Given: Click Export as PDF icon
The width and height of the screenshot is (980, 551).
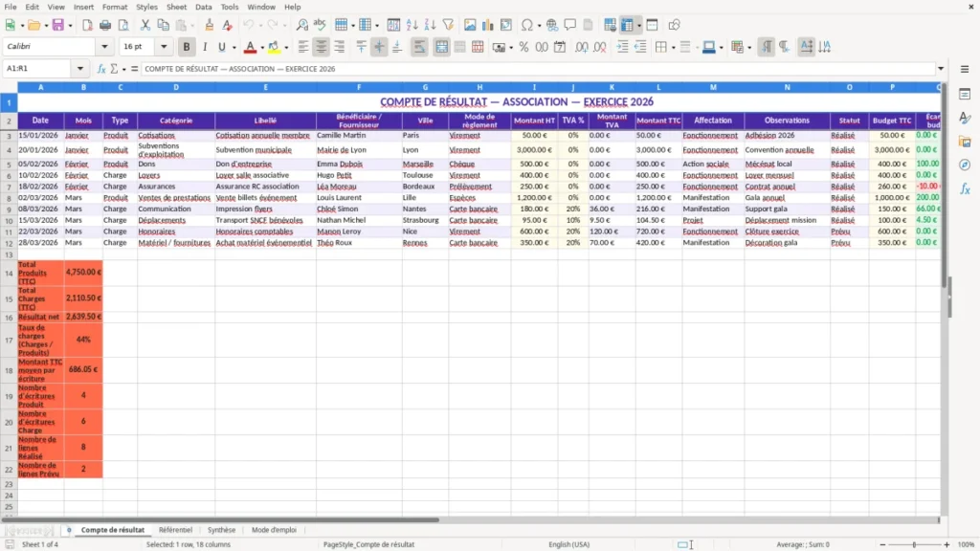Looking at the screenshot, I should 87,25.
